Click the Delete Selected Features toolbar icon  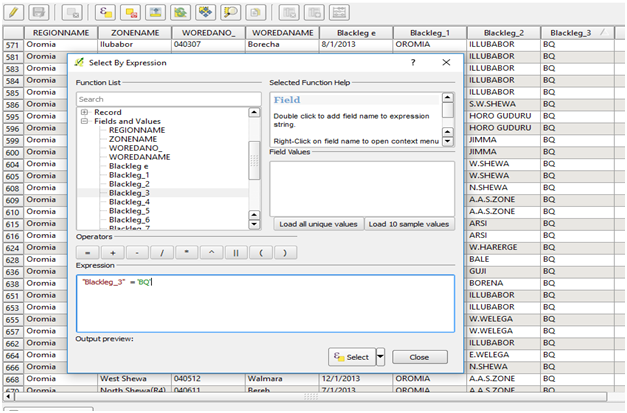[73, 12]
